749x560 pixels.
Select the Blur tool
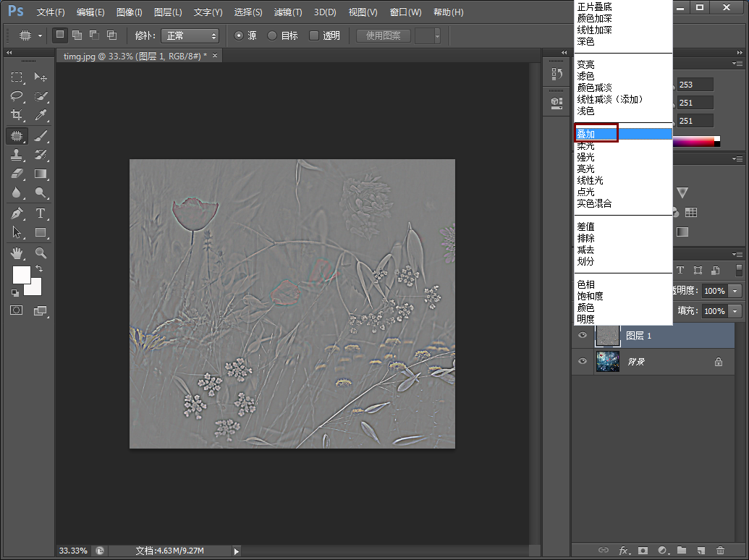[17, 192]
